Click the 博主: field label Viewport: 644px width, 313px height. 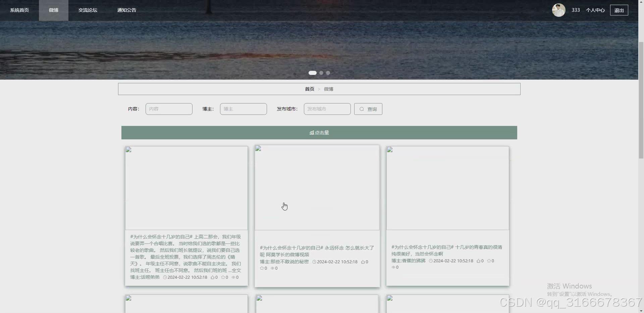(x=208, y=109)
